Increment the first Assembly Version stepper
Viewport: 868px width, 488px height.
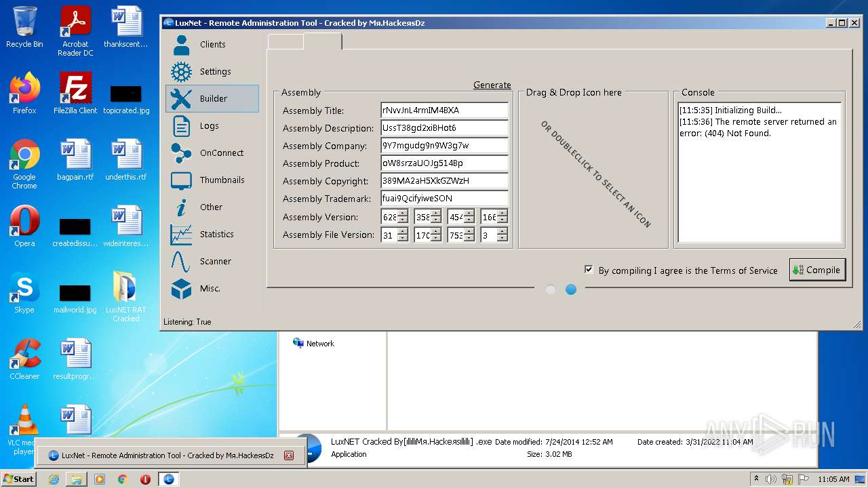(403, 213)
